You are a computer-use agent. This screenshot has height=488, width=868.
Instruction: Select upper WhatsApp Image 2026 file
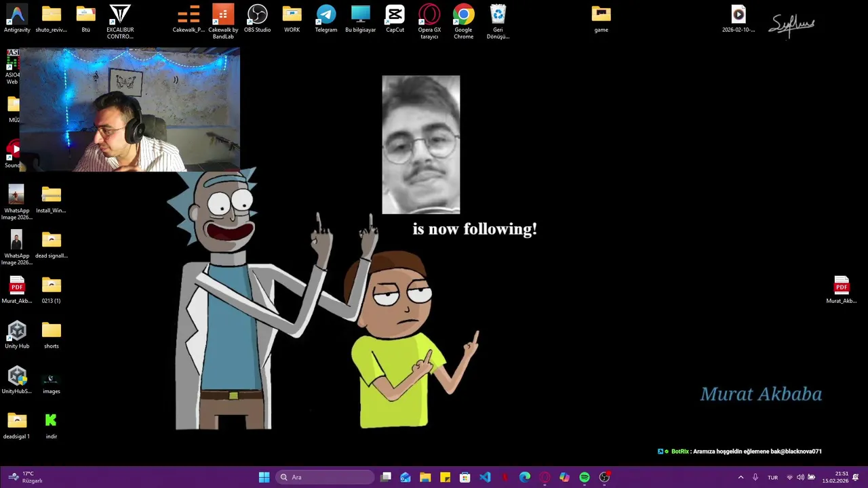17,203
